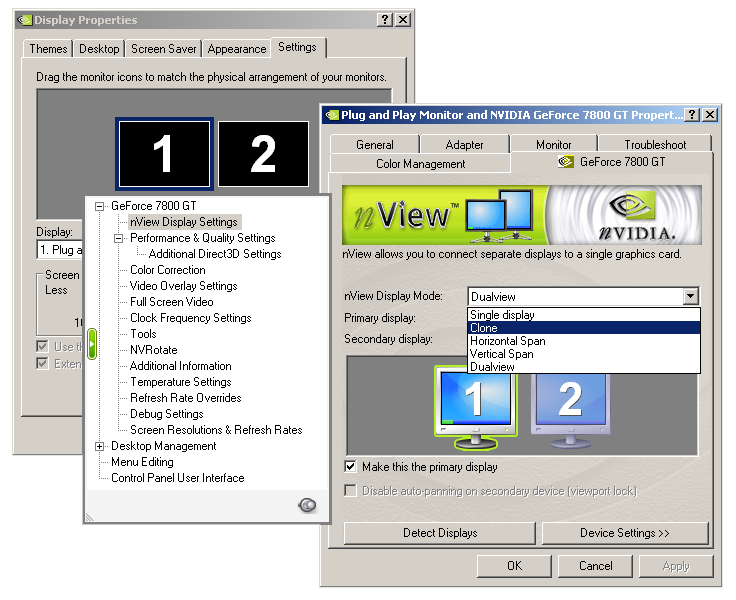736x600 pixels.
Task: Select nView Display Settings in tree
Action: (184, 222)
